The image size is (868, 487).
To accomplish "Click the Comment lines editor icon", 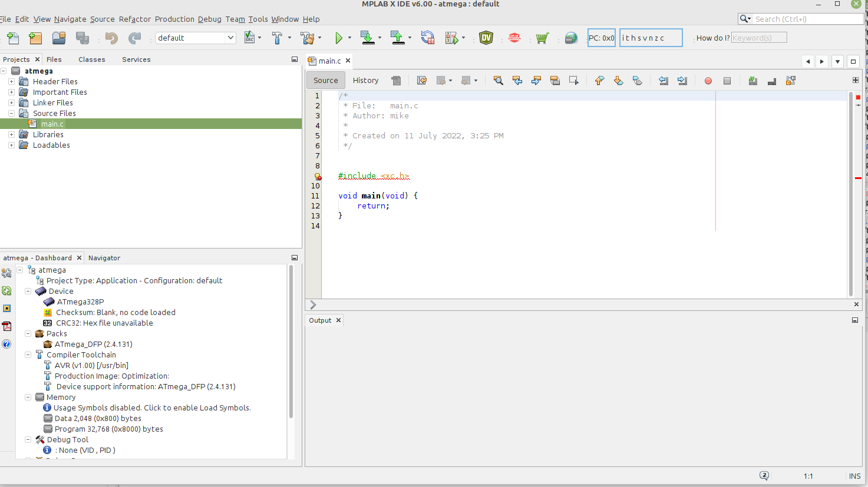I will tap(753, 81).
